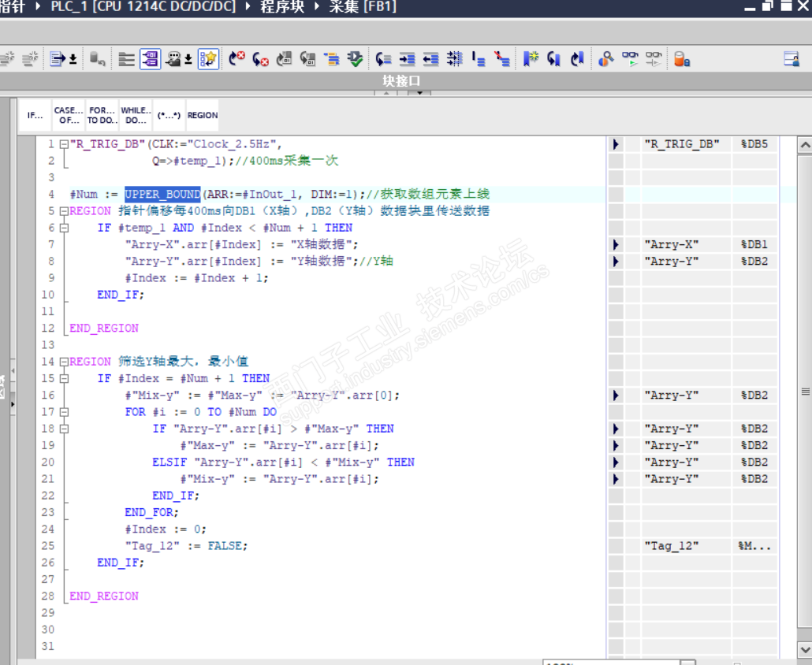Image resolution: width=812 pixels, height=665 pixels.
Task: Click "Tag_12" := FALSE on line 25
Action: 186,546
